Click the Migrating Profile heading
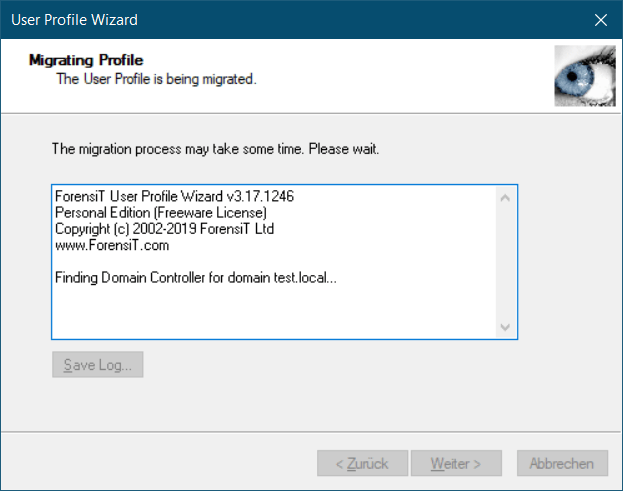 (86, 60)
